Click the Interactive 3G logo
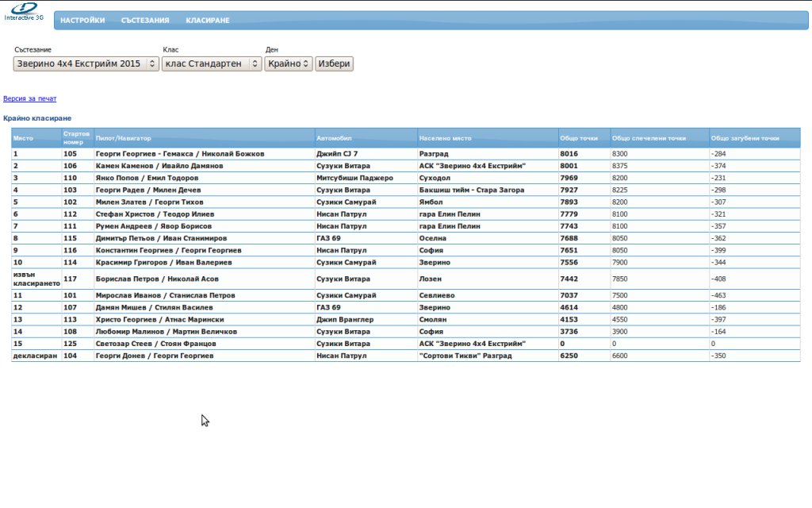Screen dimensions: 812x508 24,11
